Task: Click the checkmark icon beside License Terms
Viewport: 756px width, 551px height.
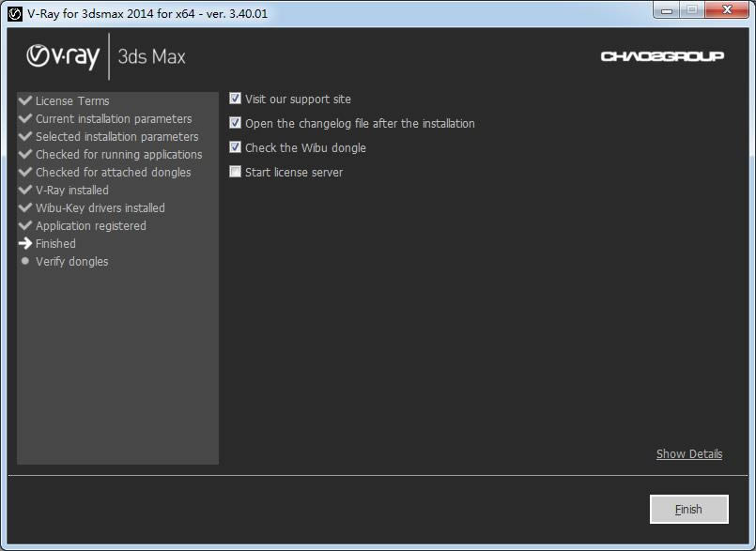Action: point(25,100)
